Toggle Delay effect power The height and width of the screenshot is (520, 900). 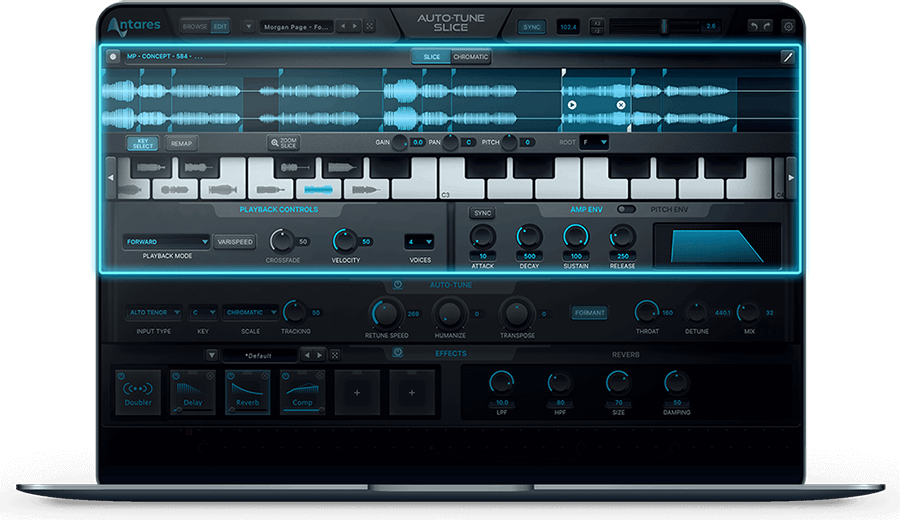(x=176, y=376)
